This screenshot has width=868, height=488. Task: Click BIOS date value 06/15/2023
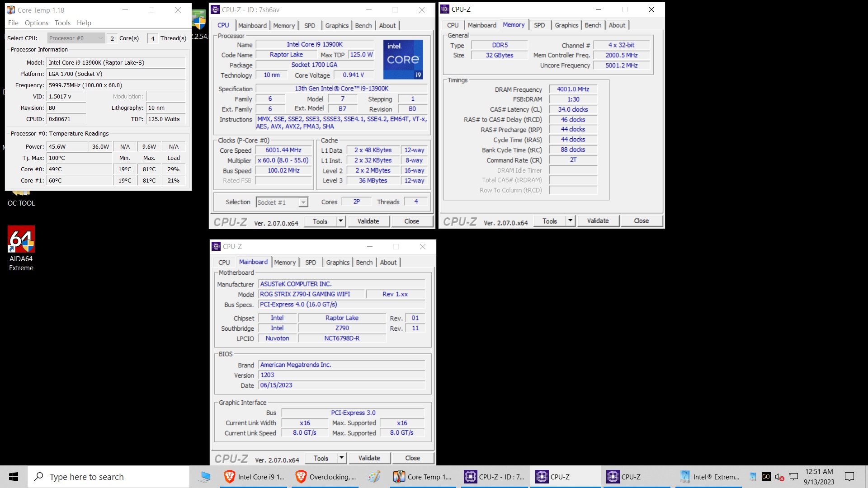(342, 385)
